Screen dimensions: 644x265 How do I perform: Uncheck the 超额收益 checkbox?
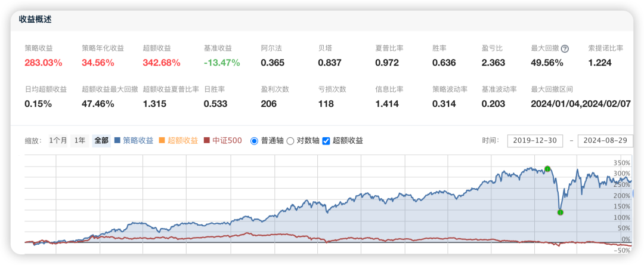point(326,141)
